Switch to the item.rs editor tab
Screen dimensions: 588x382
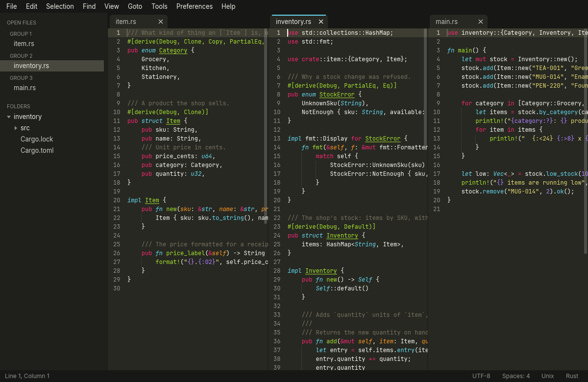(x=139, y=22)
